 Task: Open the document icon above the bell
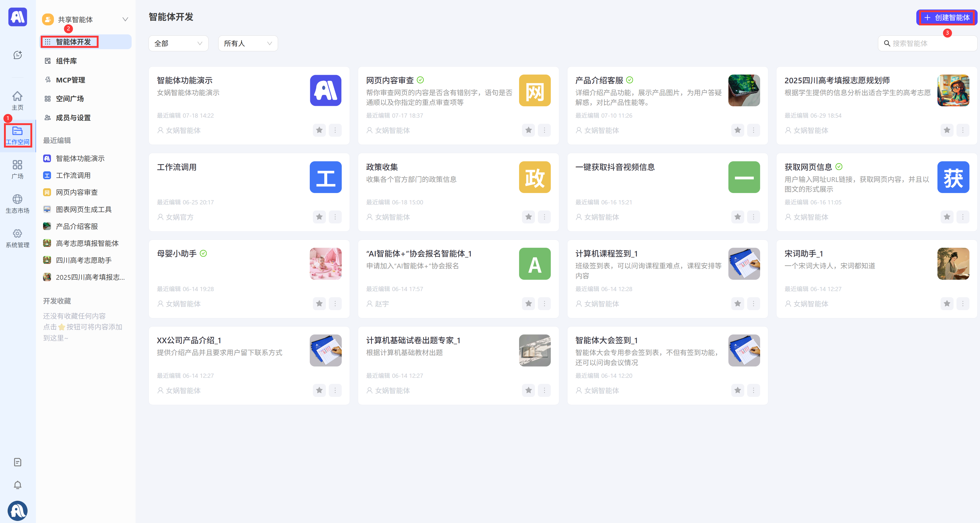pyautogui.click(x=17, y=462)
